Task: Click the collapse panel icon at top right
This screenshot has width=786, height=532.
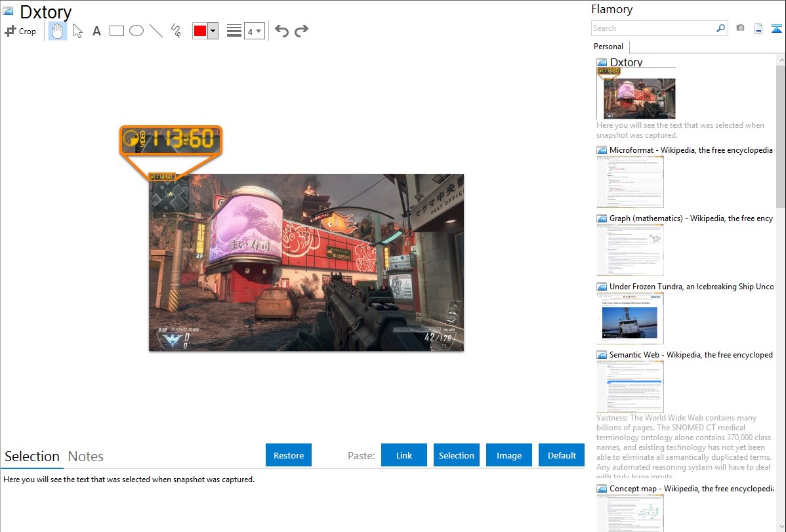Action: point(776,28)
